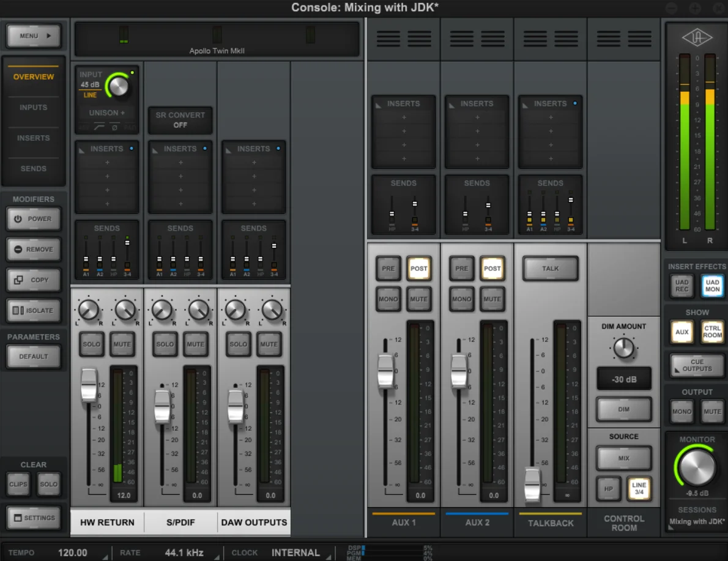
Task: Click the COPY modifier button
Action: 34,280
